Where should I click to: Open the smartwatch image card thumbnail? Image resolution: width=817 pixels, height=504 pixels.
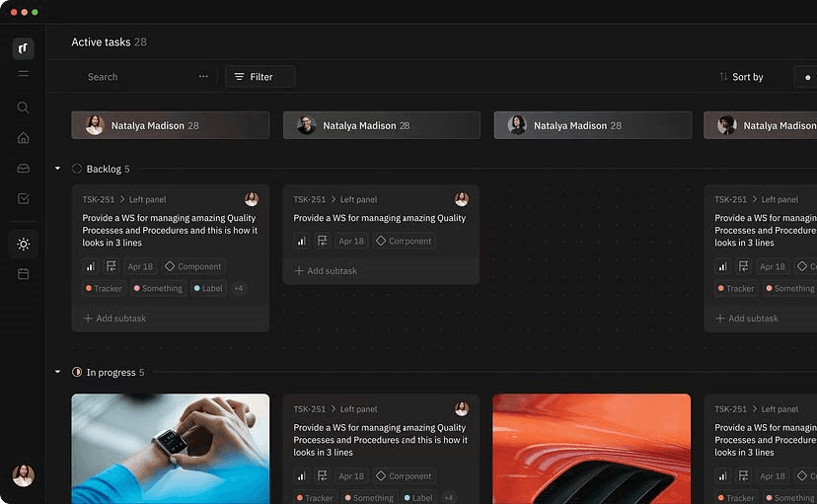click(x=171, y=449)
